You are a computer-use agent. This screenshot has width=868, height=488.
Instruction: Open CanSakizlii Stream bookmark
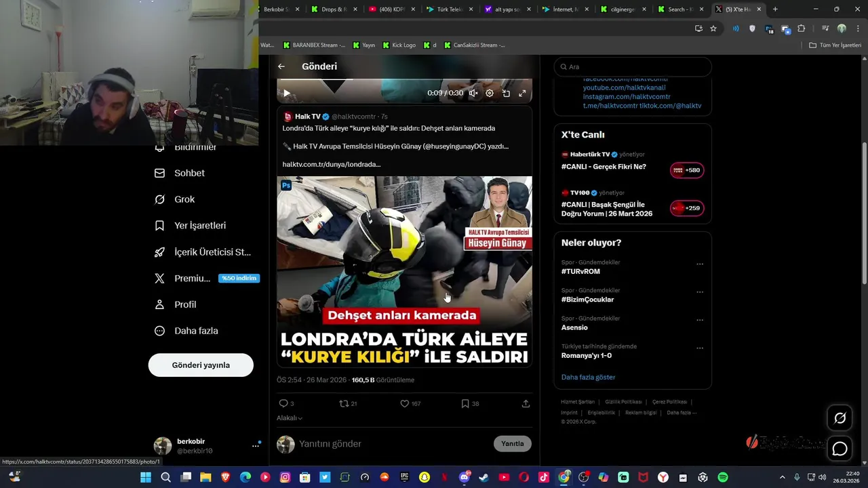tap(475, 45)
